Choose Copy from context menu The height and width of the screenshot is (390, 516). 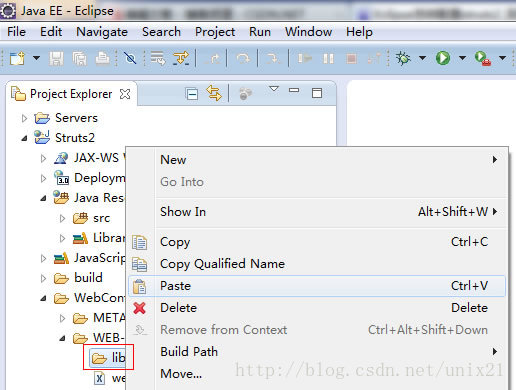(x=318, y=242)
